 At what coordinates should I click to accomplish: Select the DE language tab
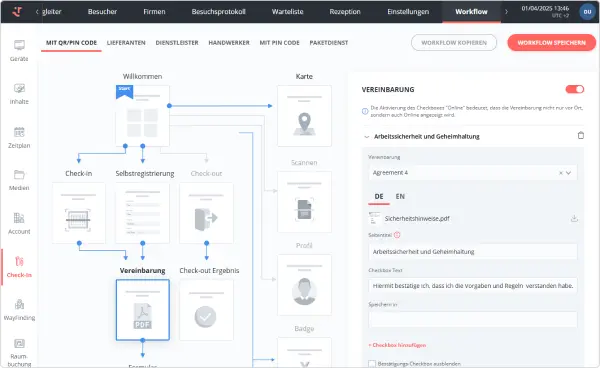pos(379,197)
